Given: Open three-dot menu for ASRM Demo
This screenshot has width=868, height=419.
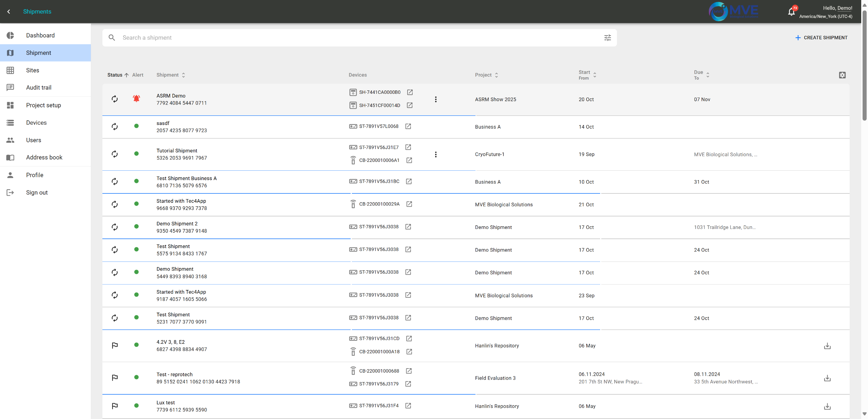Looking at the screenshot, I should [436, 99].
